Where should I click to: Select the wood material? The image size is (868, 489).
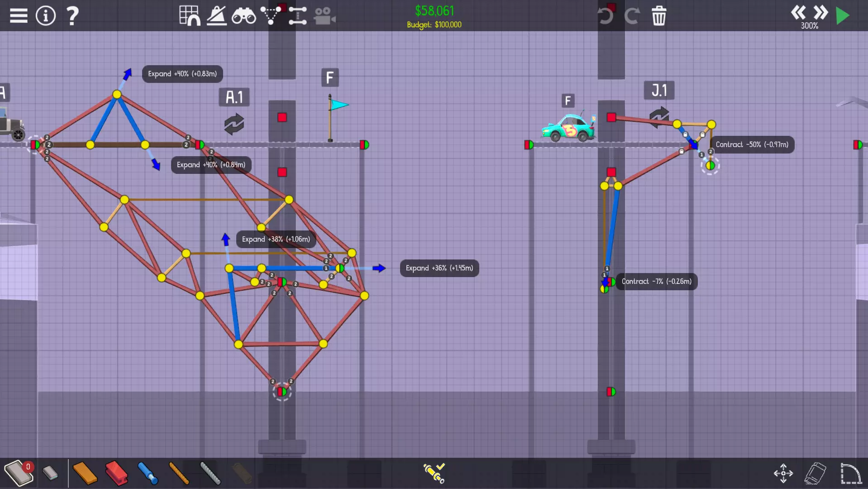85,473
